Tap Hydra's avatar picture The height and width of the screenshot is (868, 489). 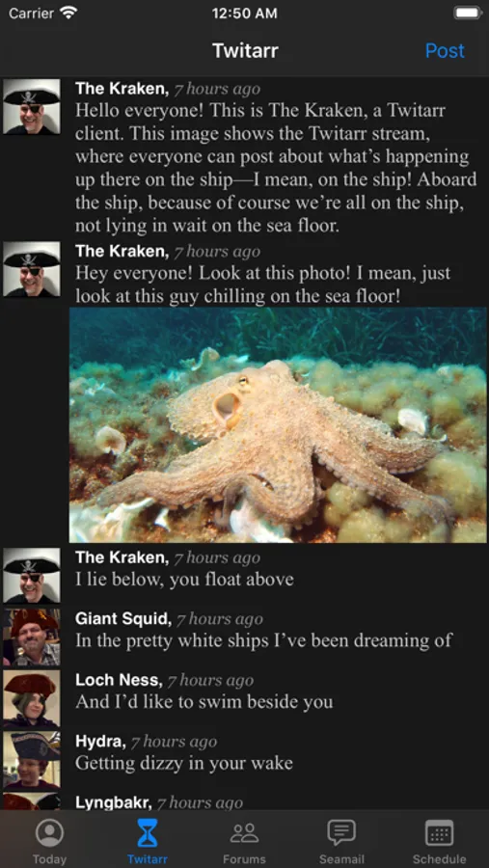[x=32, y=760]
